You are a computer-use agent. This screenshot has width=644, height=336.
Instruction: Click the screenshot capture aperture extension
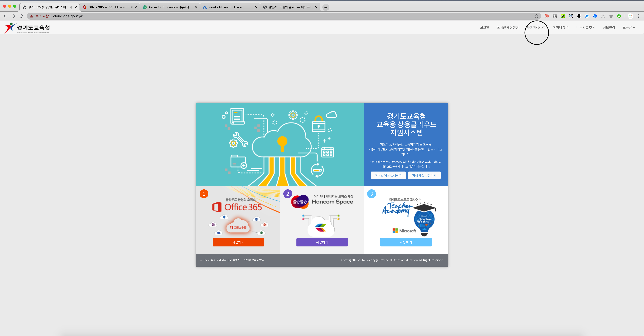click(x=571, y=16)
